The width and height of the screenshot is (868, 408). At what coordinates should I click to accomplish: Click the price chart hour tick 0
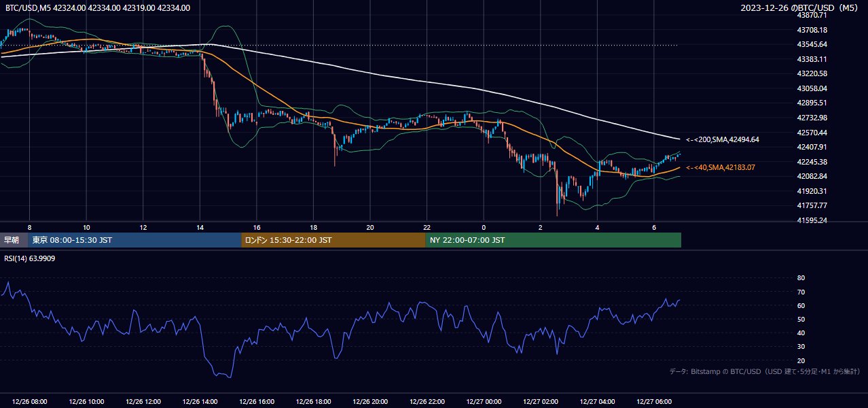click(x=484, y=227)
